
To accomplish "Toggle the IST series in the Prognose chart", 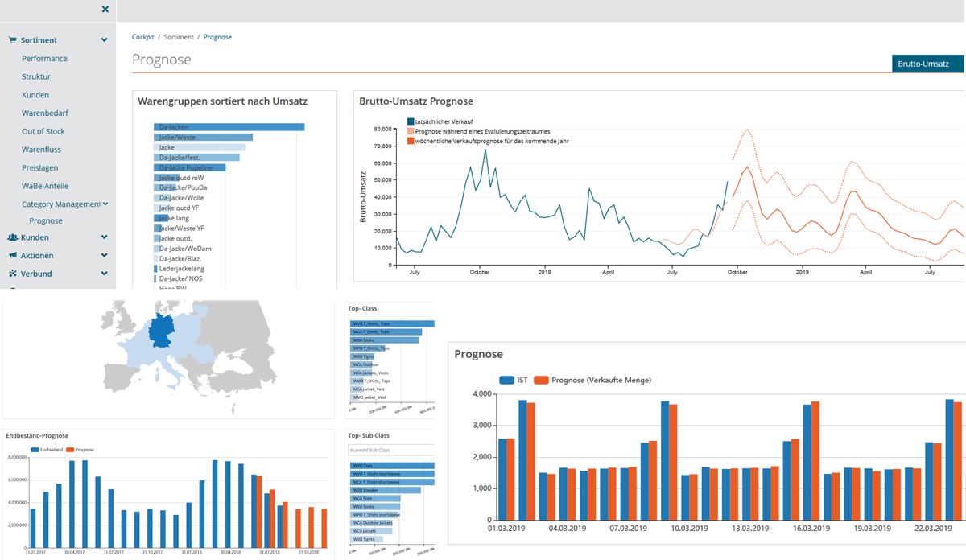I will (x=516, y=380).
